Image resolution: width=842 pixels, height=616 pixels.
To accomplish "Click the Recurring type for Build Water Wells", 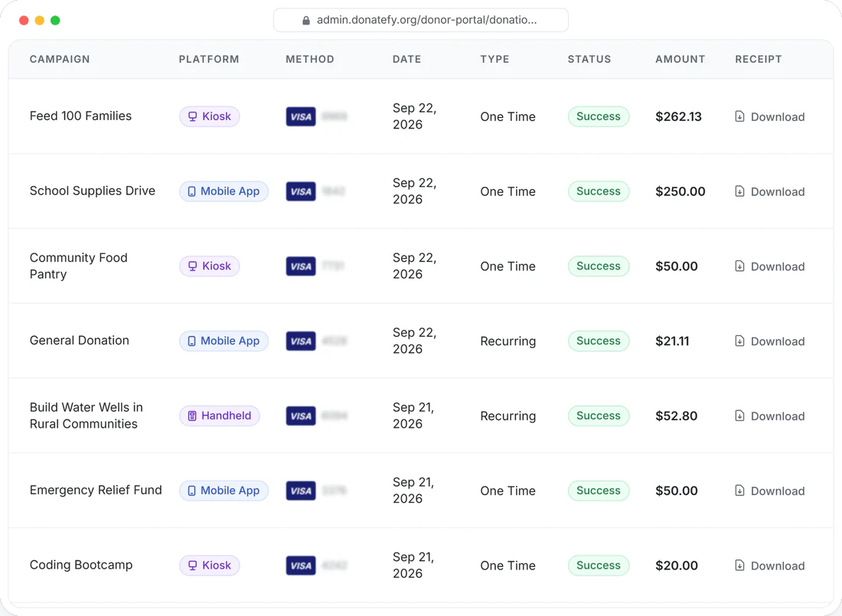I will click(x=508, y=416).
